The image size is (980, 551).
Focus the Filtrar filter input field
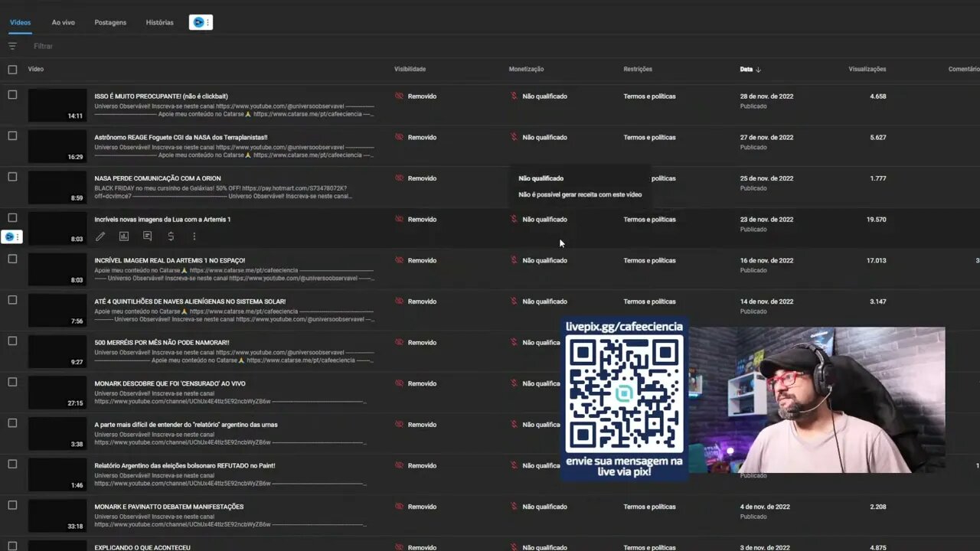[x=44, y=46]
